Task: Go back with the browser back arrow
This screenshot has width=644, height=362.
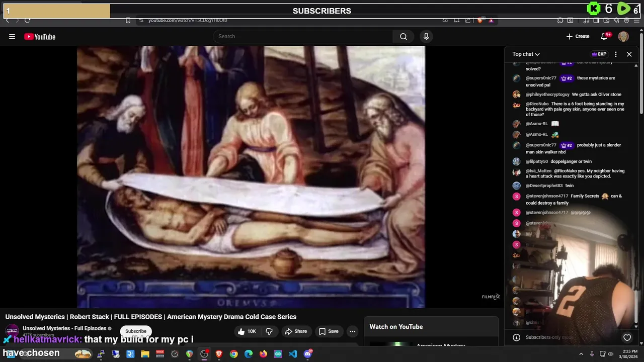Action: coord(7,20)
